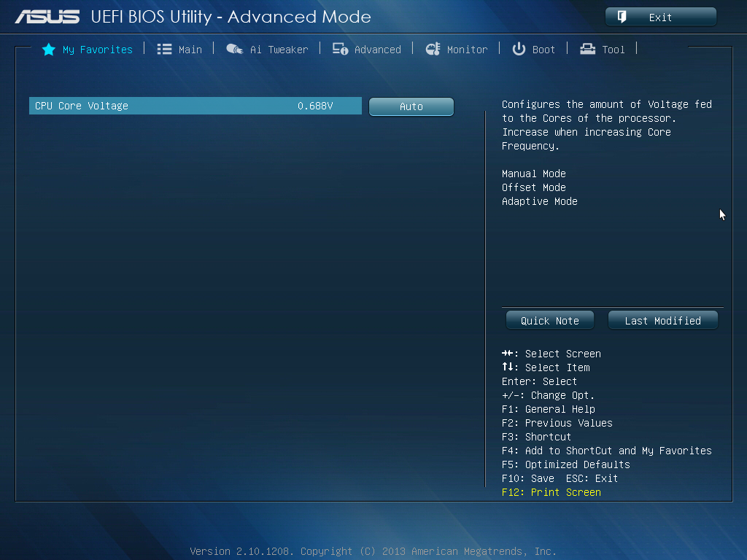
Task: Click the F5: Optimized Defaults hint
Action: 565,464
